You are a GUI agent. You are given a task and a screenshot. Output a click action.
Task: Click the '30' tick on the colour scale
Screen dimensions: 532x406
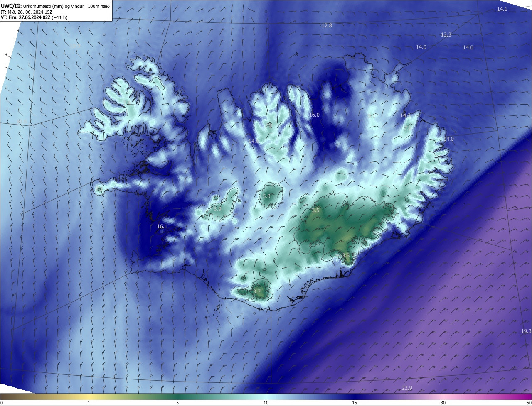[x=443, y=403]
